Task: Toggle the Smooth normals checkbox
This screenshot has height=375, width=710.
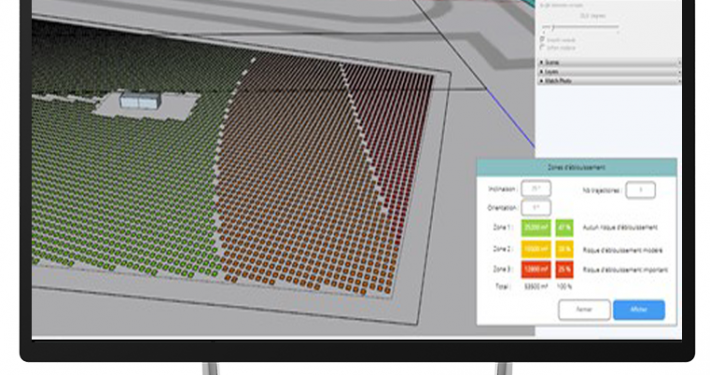Action: click(542, 40)
